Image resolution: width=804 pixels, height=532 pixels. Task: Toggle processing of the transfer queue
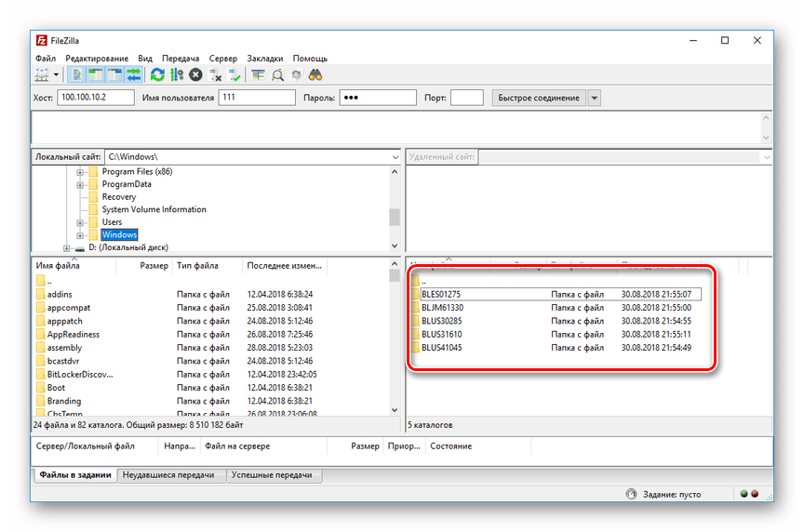(x=176, y=74)
